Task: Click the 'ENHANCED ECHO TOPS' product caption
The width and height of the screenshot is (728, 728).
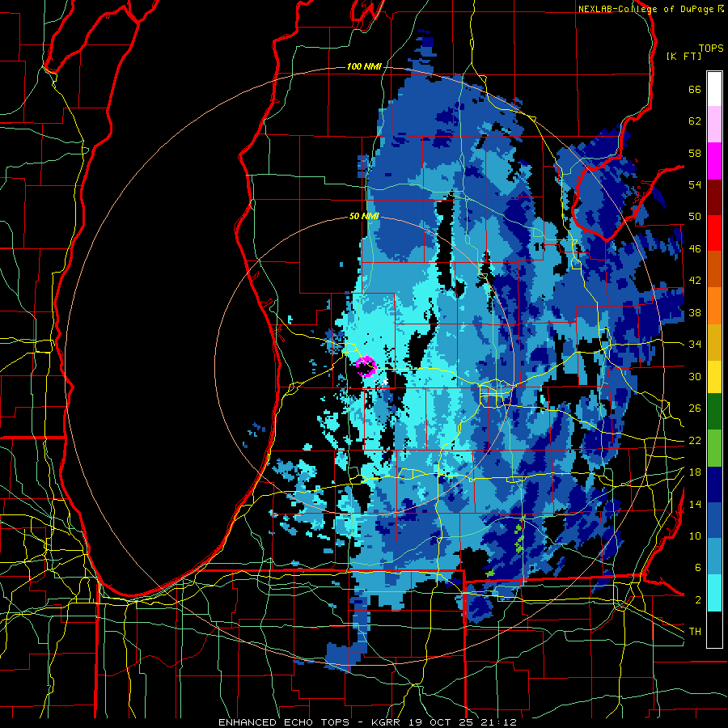Action: (x=284, y=722)
